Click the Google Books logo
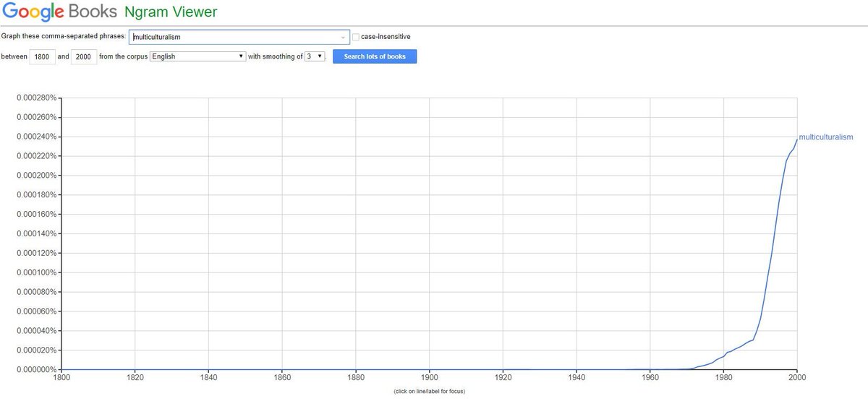Viewport: 868px width, 409px height. (59, 12)
